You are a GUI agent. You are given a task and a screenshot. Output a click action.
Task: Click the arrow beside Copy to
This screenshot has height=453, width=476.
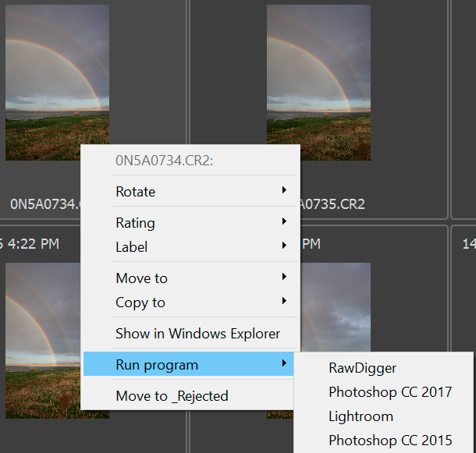(x=284, y=302)
